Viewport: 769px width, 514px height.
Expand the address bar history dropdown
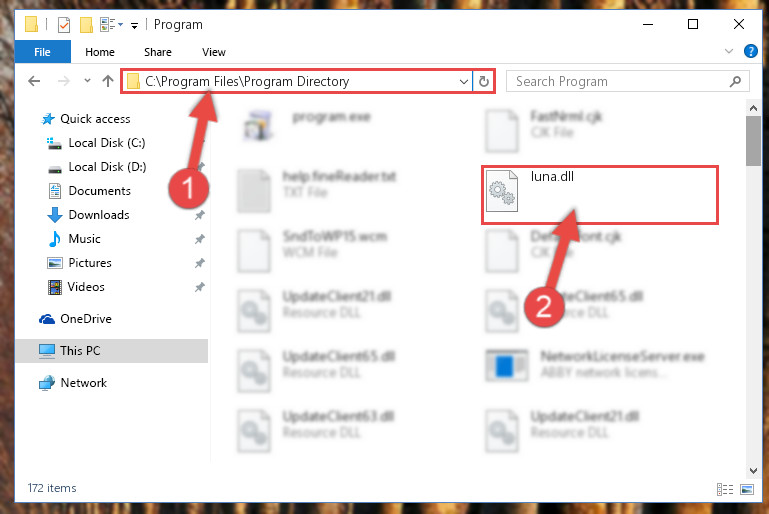tap(463, 81)
